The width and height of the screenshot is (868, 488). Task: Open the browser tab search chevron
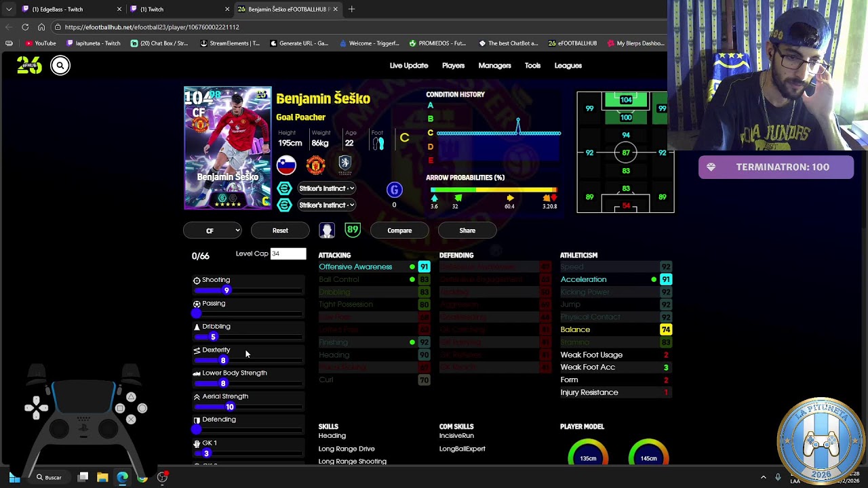click(x=9, y=9)
